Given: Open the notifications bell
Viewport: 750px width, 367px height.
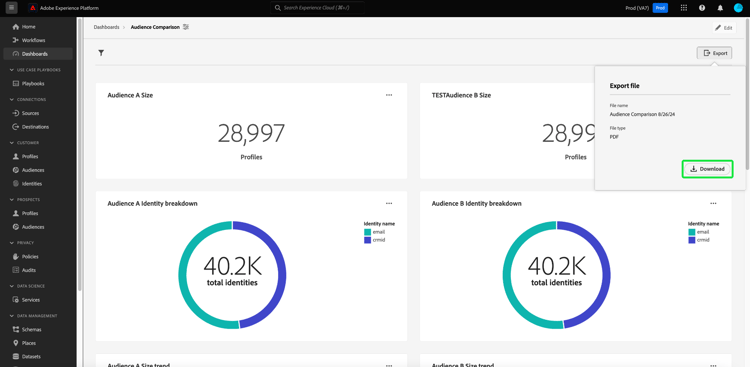Looking at the screenshot, I should (x=720, y=8).
